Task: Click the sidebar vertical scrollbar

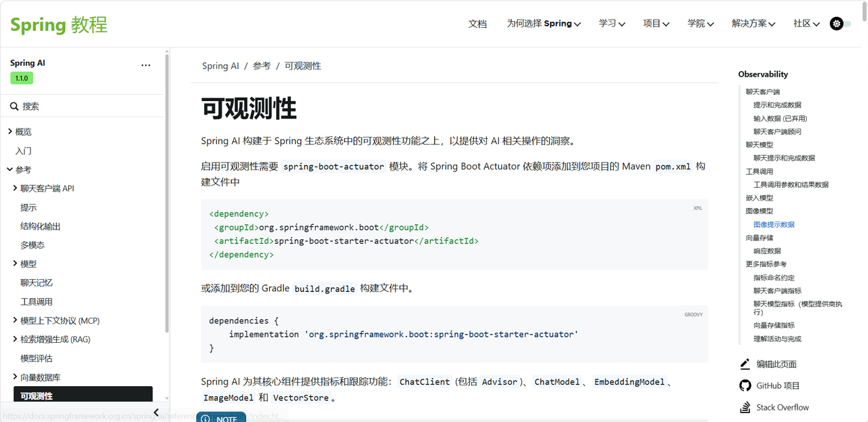Action: pyautogui.click(x=167, y=193)
